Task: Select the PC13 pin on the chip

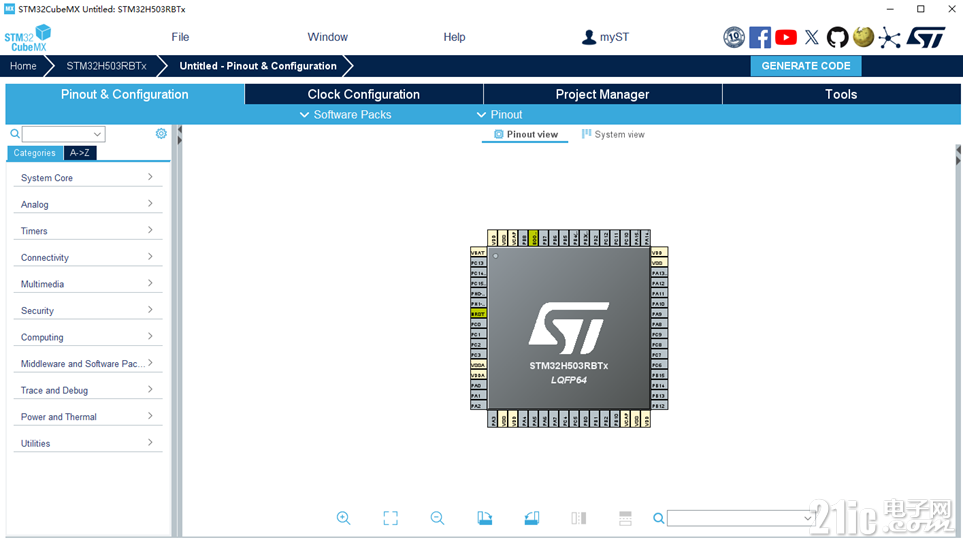Action: pyautogui.click(x=478, y=263)
